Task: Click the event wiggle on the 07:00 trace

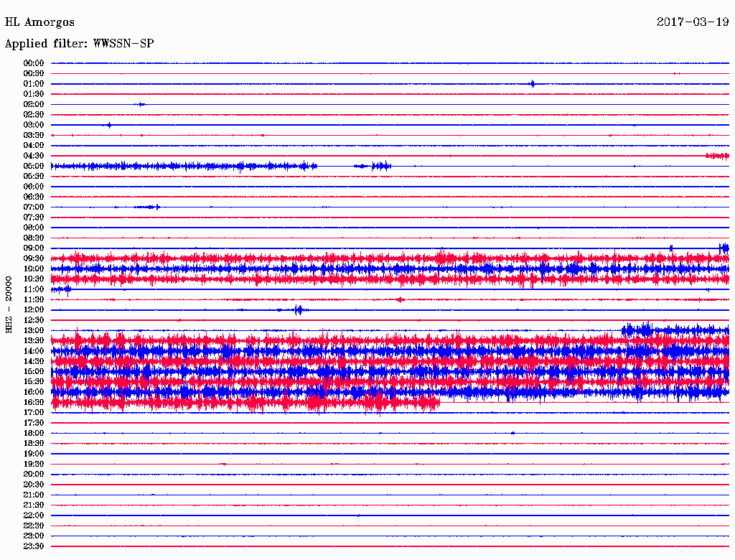Action: (x=148, y=207)
